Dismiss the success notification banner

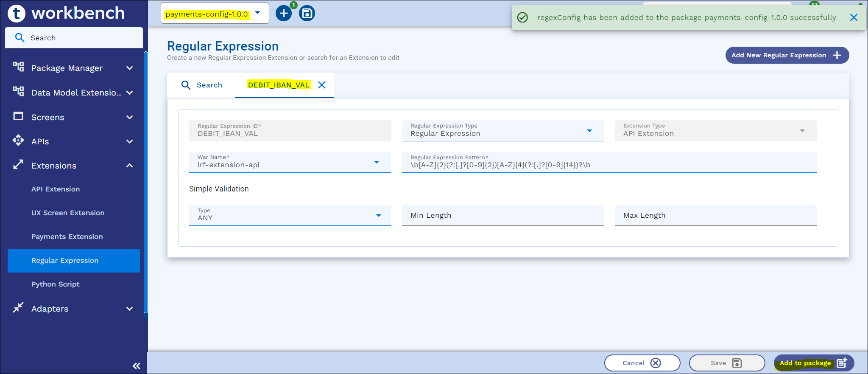(854, 17)
